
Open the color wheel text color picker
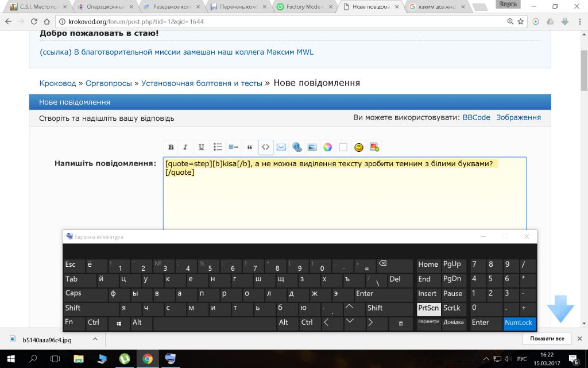(x=327, y=147)
